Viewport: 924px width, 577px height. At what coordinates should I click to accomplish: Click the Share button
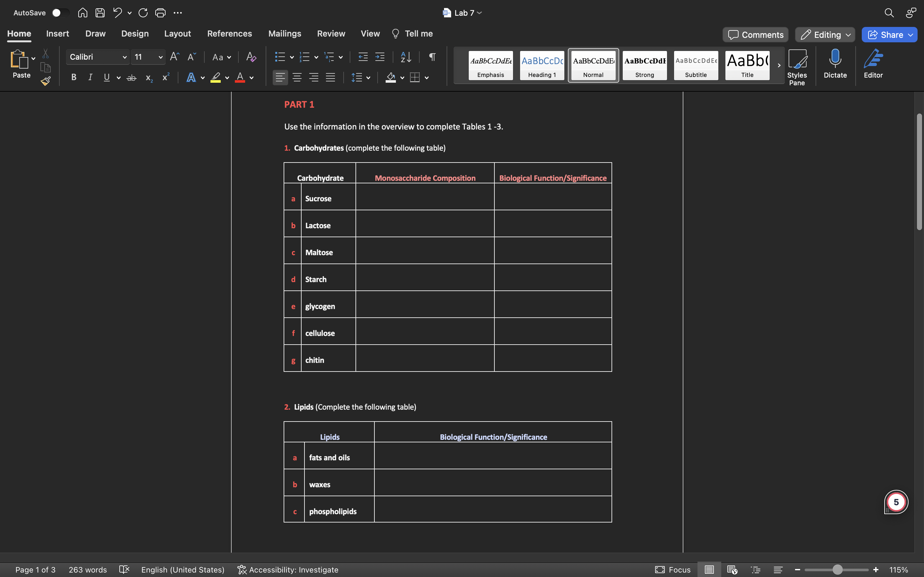889,34
